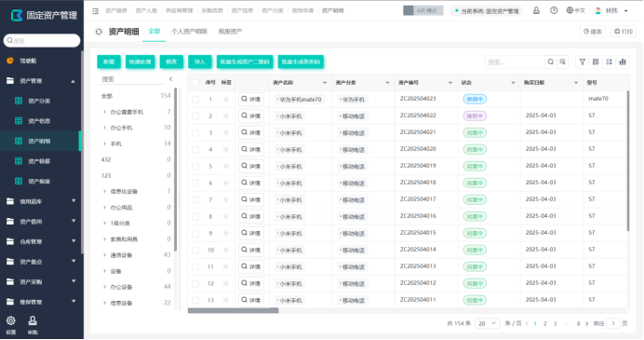Click the sidebar collapse hamburger icon

95,11
